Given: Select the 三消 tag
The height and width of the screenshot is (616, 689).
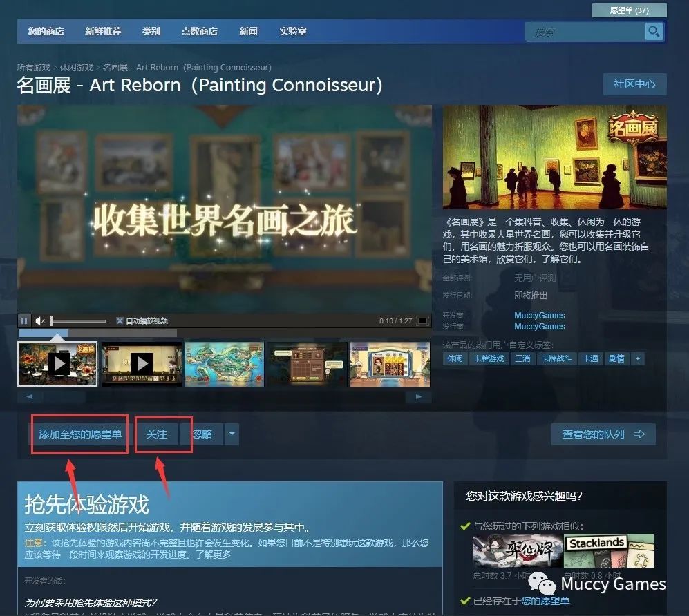Looking at the screenshot, I should 522,358.
